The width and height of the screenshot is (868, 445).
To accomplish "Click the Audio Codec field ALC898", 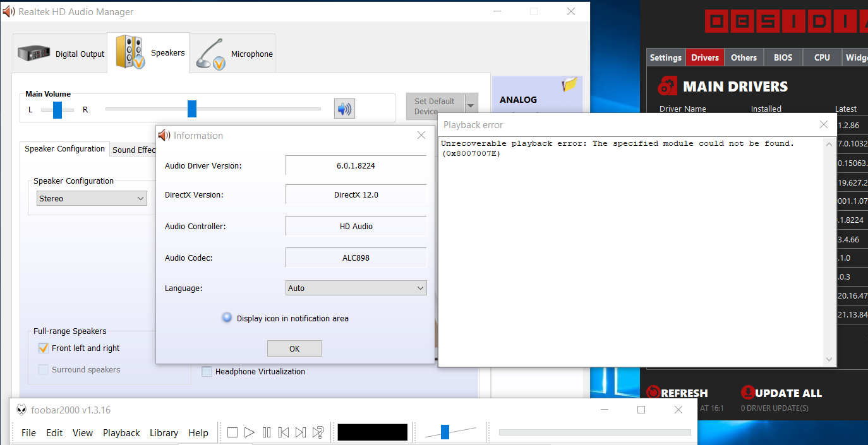I will (x=356, y=258).
